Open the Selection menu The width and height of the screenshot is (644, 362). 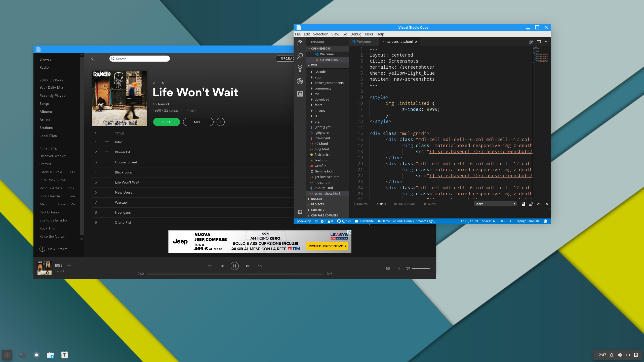[320, 34]
